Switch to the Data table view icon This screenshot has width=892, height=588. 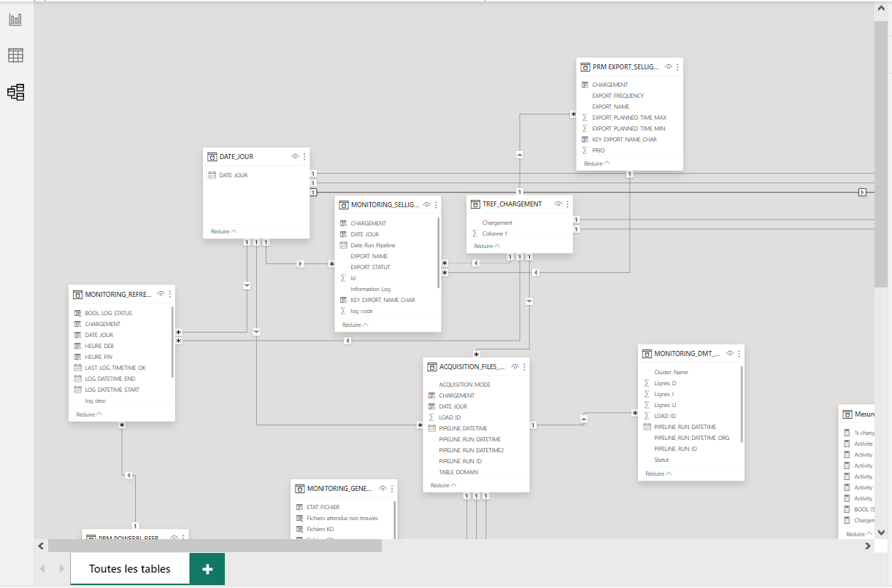(15, 55)
